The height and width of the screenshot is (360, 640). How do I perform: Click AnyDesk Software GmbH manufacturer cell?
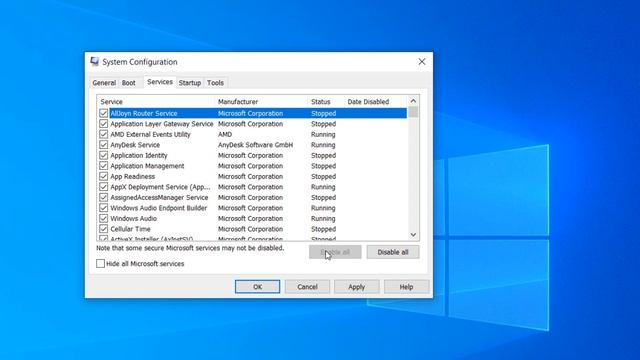point(256,145)
